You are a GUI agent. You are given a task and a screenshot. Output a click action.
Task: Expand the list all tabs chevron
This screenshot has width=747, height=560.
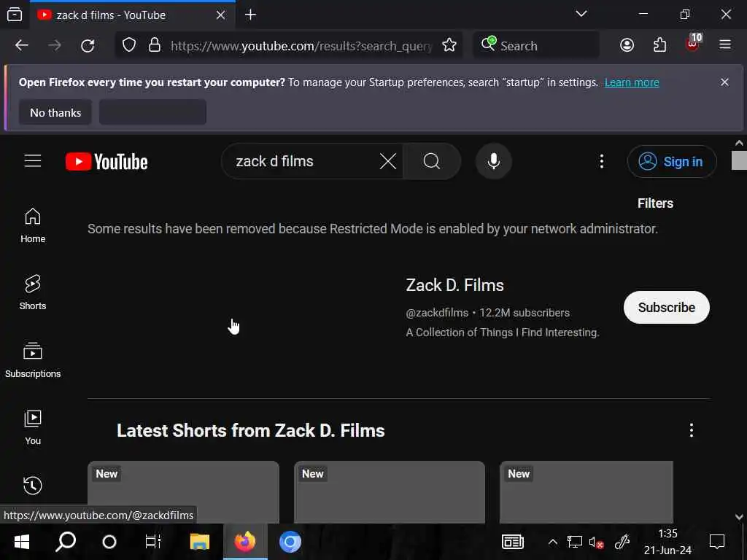581,14
